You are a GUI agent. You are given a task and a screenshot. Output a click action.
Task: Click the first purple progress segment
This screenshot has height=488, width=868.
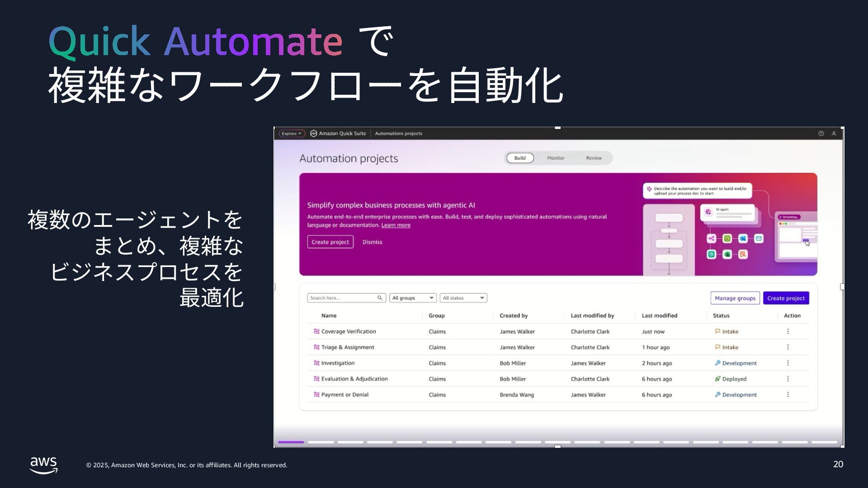291,442
